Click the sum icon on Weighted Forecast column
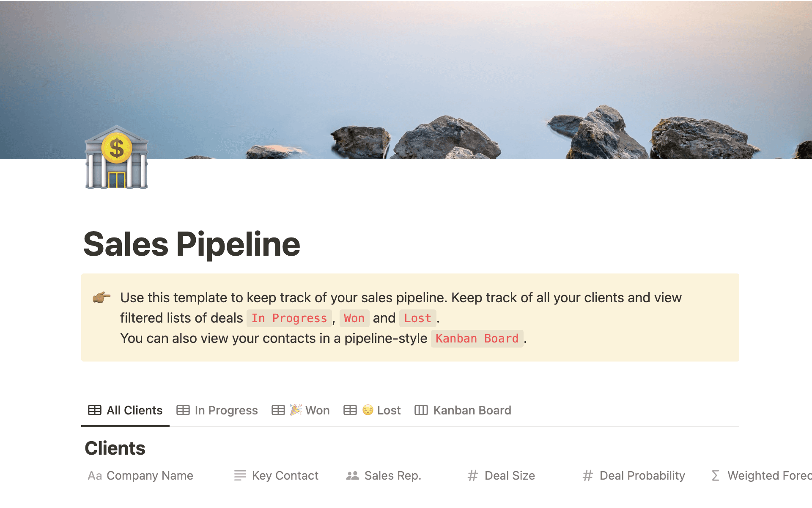This screenshot has width=812, height=508. click(x=715, y=475)
